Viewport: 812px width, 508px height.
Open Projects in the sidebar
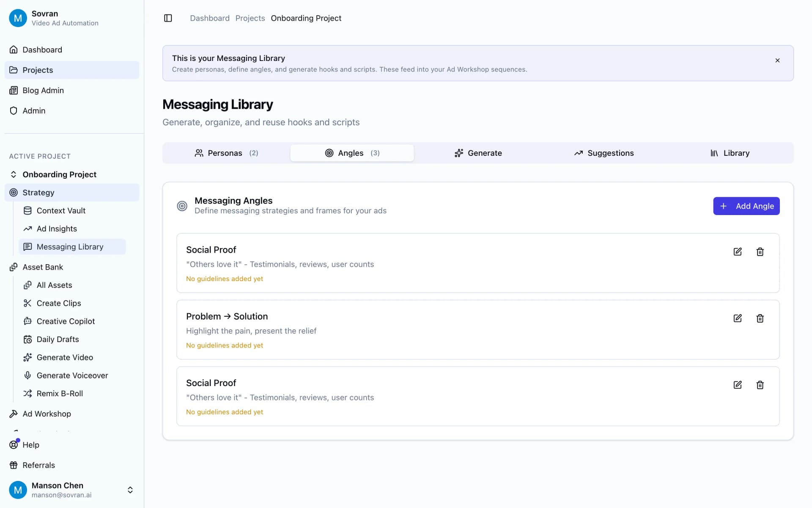tap(72, 70)
